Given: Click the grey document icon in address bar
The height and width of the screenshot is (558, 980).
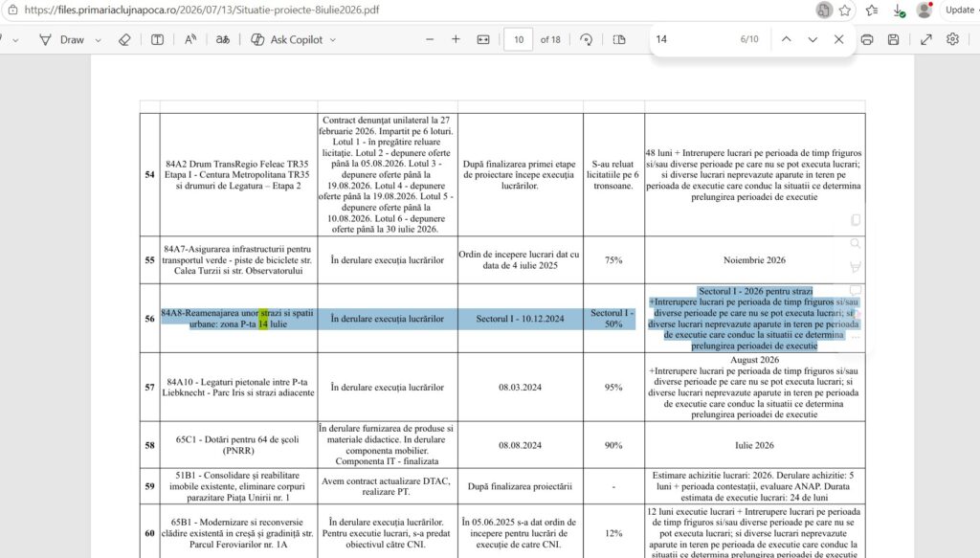Looking at the screenshot, I should coord(824,10).
